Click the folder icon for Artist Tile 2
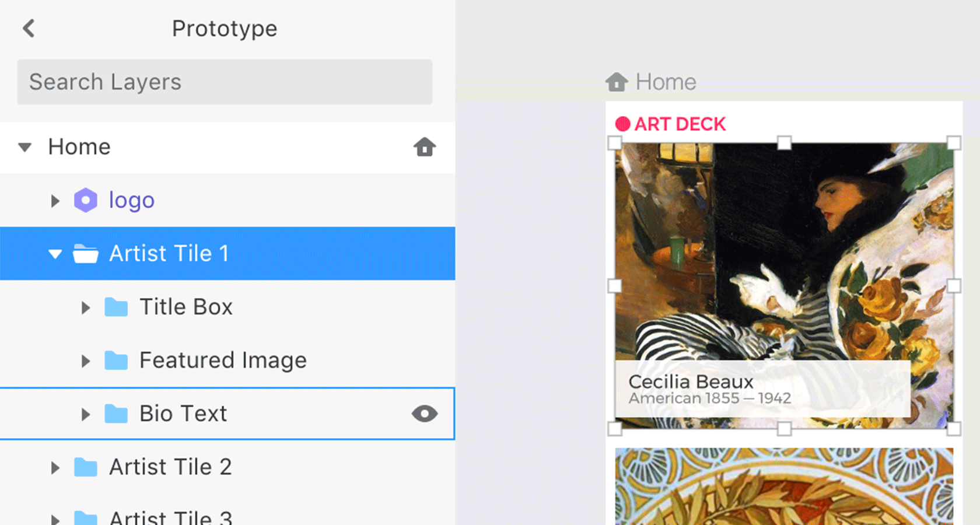 (x=86, y=466)
